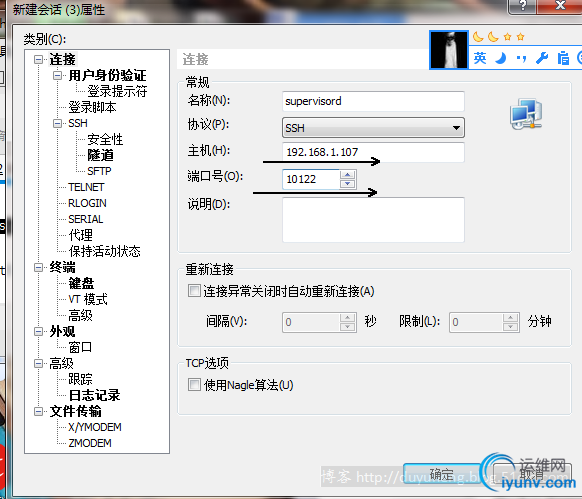Click the 英 input language indicator
This screenshot has height=499, width=582.
pyautogui.click(x=480, y=58)
